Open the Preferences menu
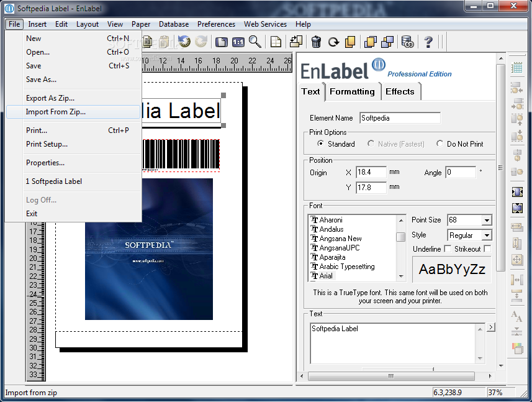Image resolution: width=532 pixels, height=402 pixels. [216, 24]
